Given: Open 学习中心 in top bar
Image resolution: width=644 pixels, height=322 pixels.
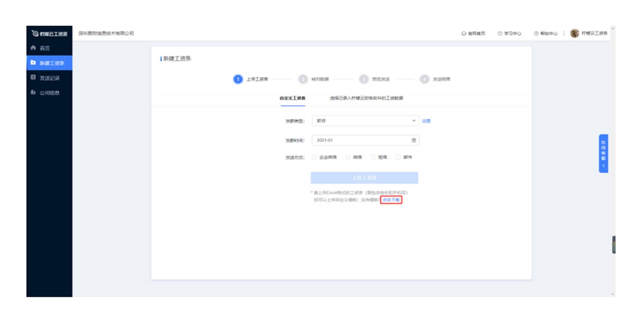Looking at the screenshot, I should 509,33.
